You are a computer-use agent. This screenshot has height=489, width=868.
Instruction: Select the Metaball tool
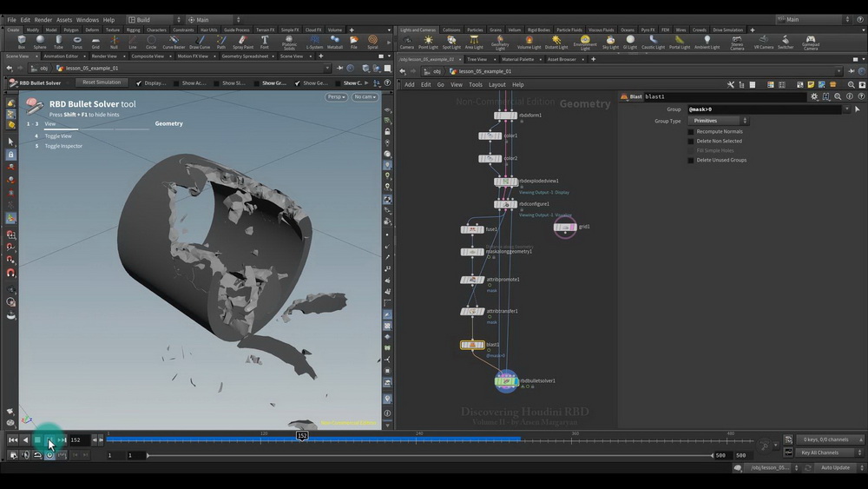[x=335, y=42]
